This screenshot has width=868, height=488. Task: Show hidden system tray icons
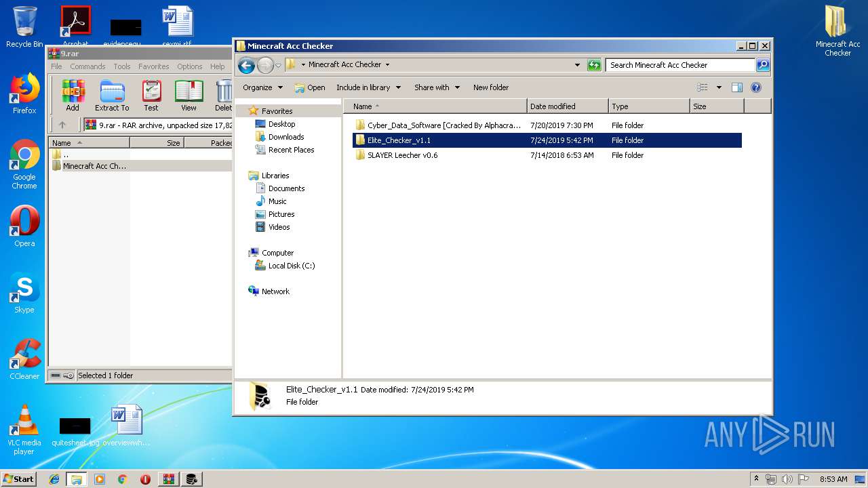[x=756, y=479]
